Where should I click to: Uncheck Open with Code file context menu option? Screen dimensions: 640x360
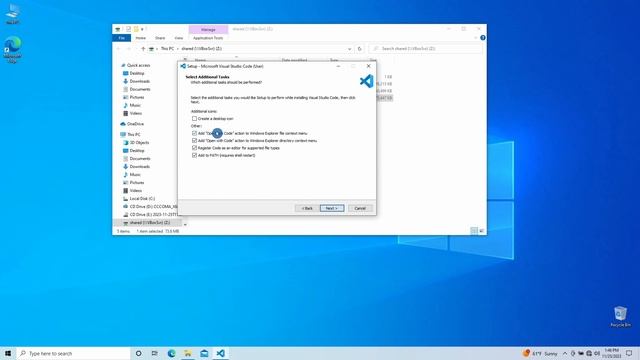pos(194,133)
